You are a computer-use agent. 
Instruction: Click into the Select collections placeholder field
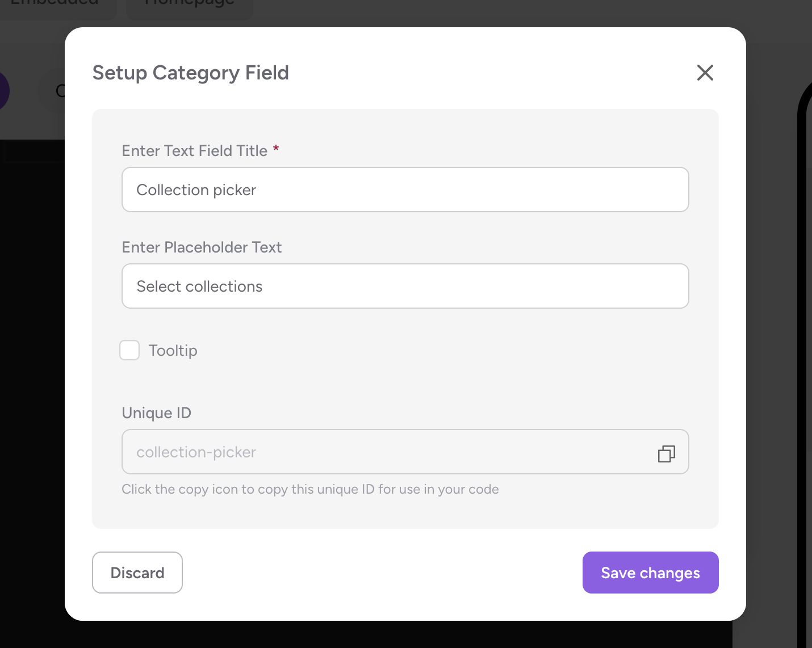[x=405, y=286]
